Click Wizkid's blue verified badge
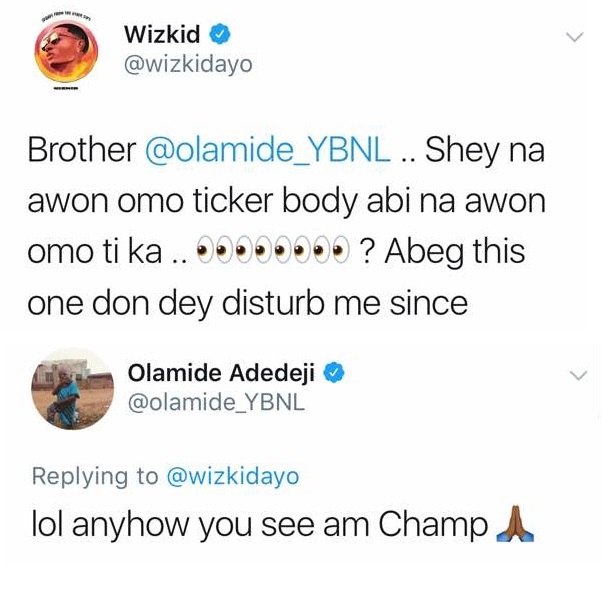 coord(220,34)
